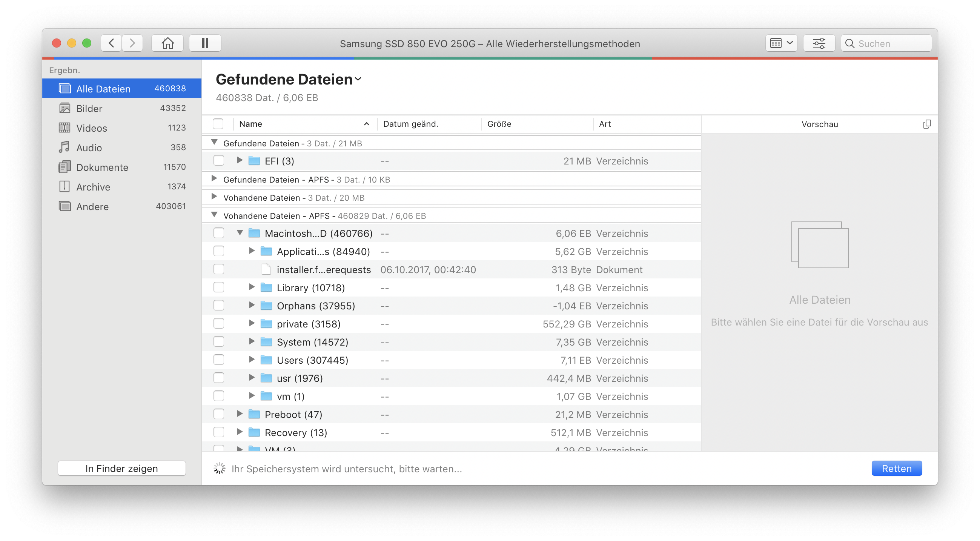The image size is (980, 541).
Task: Check the installer.f...erequests file checkbox
Action: point(219,269)
